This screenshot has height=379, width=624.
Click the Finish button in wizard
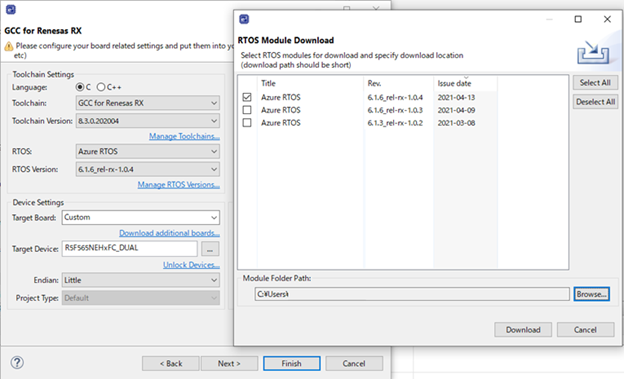[x=291, y=363]
